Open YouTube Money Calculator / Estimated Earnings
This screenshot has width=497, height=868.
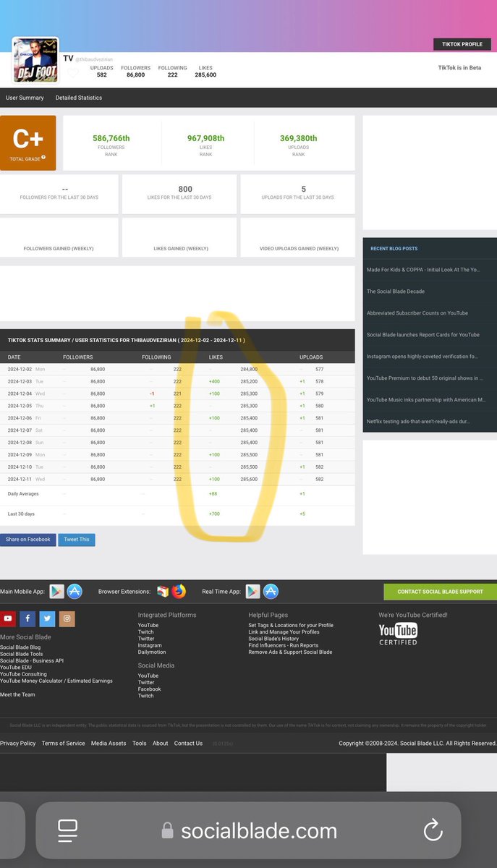point(56,681)
